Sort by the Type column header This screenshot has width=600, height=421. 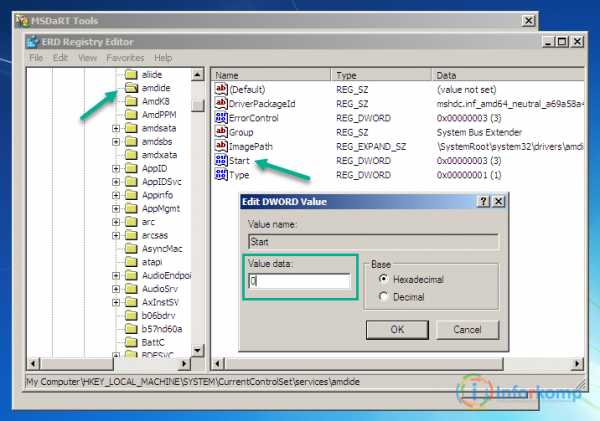coord(381,75)
